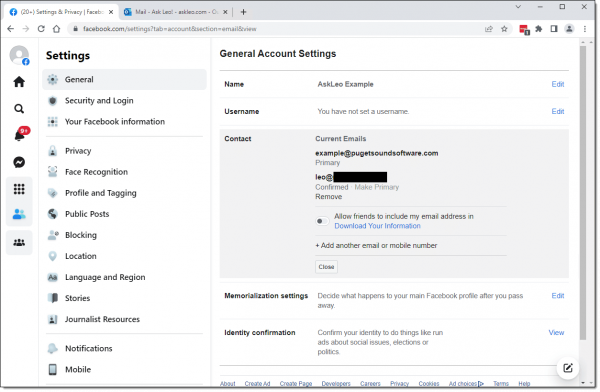The width and height of the screenshot is (600, 392).
Task: Open the Create Ad footer link
Action: click(x=258, y=383)
